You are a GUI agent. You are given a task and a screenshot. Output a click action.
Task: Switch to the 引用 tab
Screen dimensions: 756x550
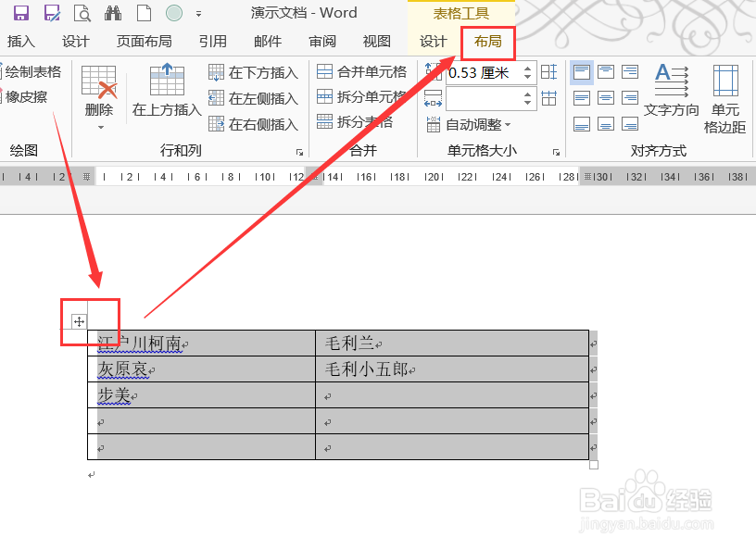(213, 42)
